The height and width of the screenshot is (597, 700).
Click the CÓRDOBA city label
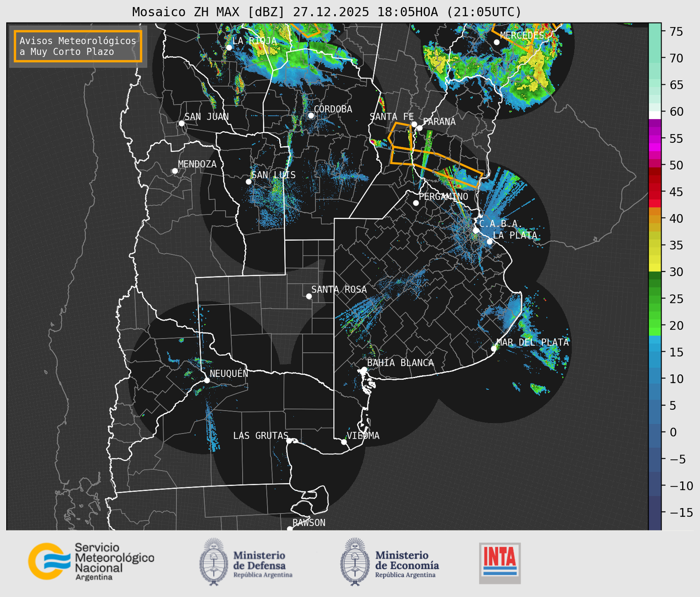click(x=333, y=109)
